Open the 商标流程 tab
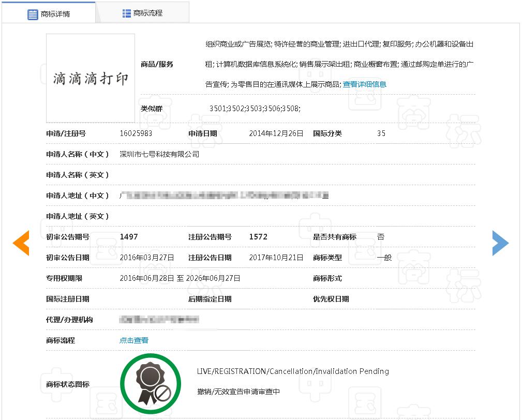Image resolution: width=522 pixels, height=420 pixels. [147, 13]
